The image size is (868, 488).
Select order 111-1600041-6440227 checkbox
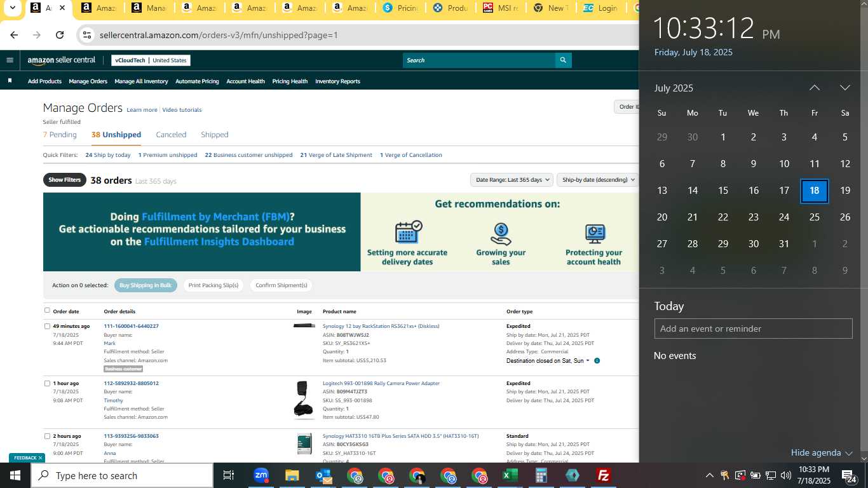coord(47,326)
